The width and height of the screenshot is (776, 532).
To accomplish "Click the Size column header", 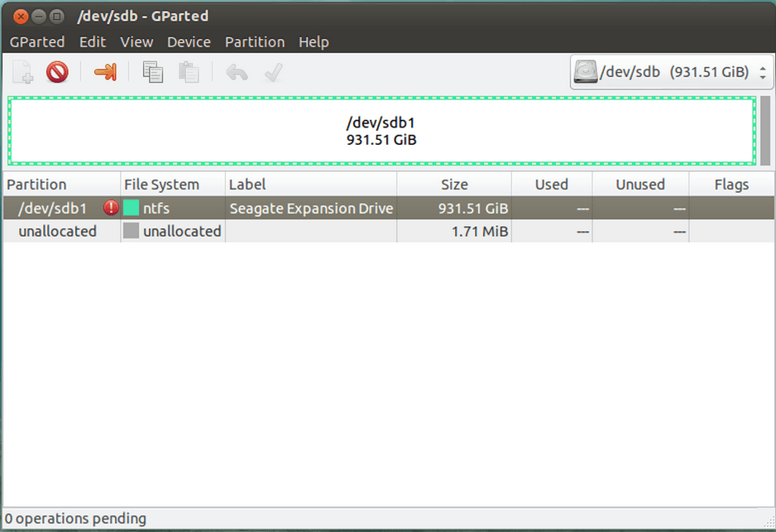I will coord(454,185).
